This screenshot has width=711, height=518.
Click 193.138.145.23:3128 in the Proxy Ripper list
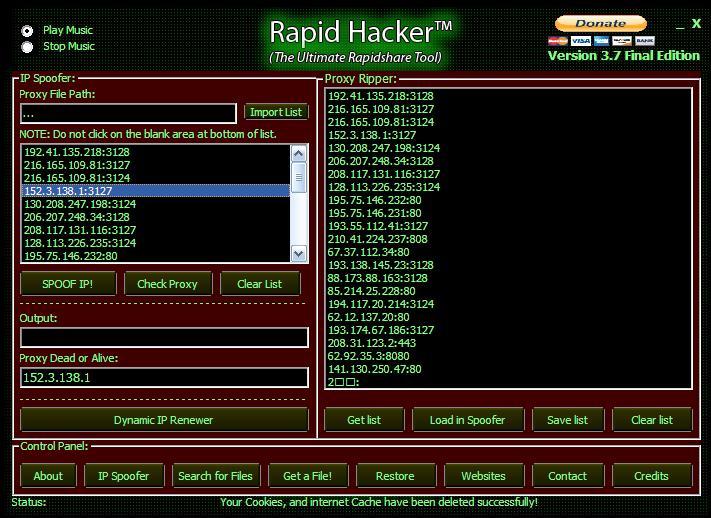click(380, 265)
